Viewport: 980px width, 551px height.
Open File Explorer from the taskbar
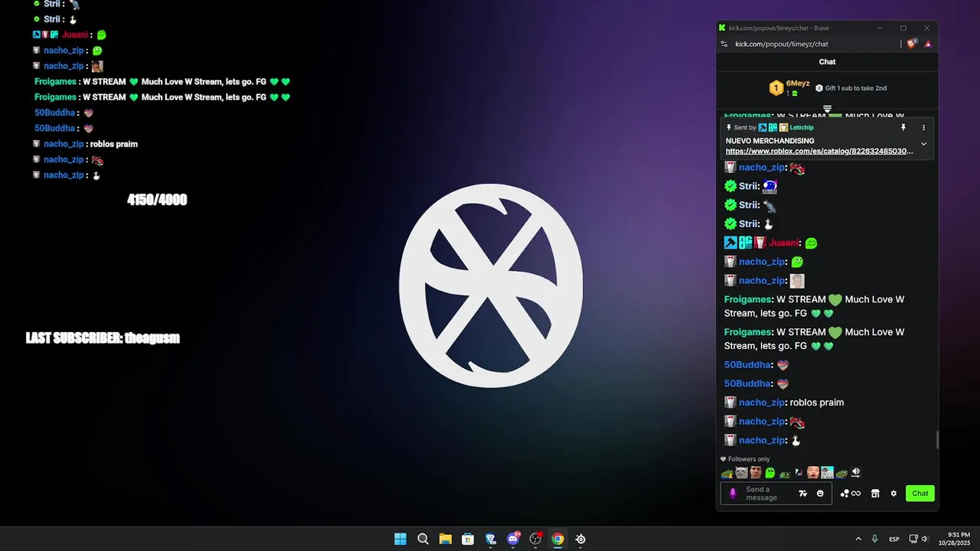tap(446, 539)
